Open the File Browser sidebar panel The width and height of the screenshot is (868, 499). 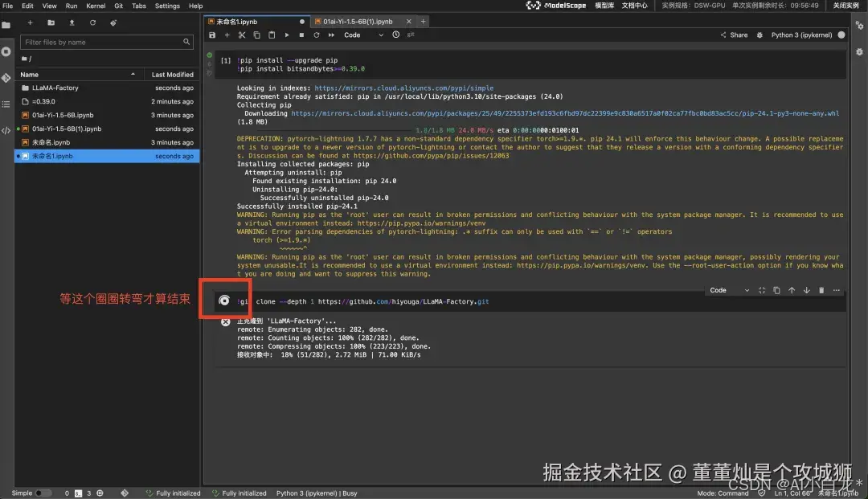tap(6, 25)
